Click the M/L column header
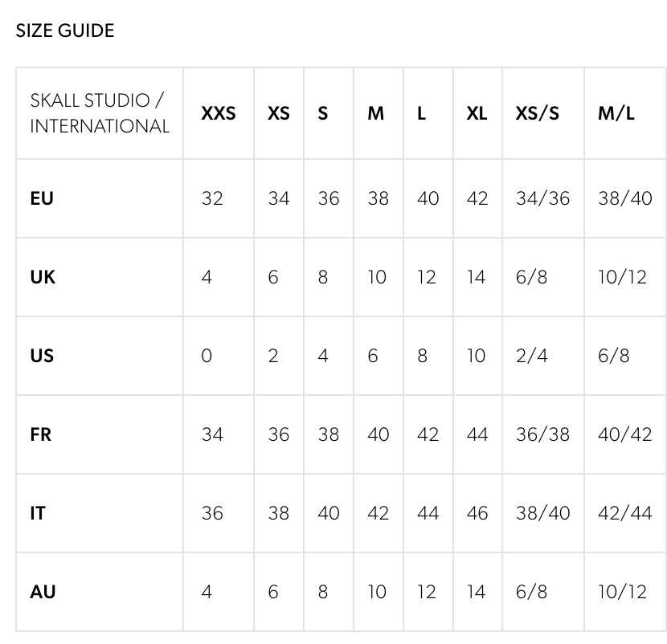The height and width of the screenshot is (644, 667). [x=616, y=113]
